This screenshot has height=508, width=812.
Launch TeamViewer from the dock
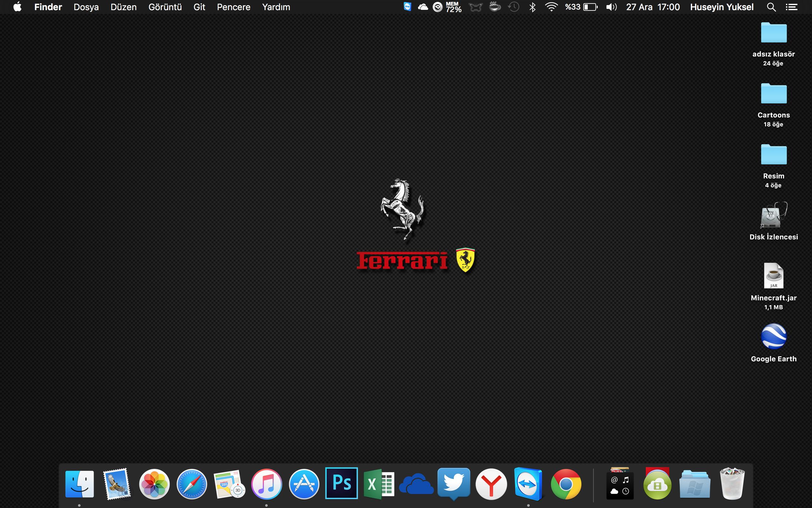click(528, 484)
